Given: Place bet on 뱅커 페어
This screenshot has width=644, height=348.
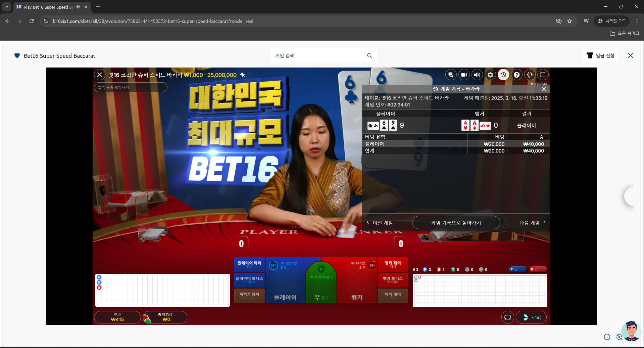Looking at the screenshot, I should pos(393,265).
